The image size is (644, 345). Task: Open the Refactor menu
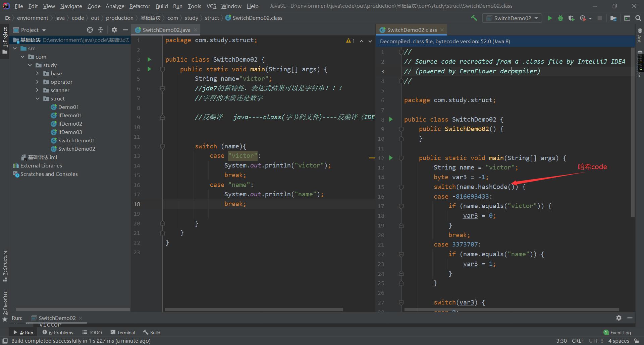(140, 6)
